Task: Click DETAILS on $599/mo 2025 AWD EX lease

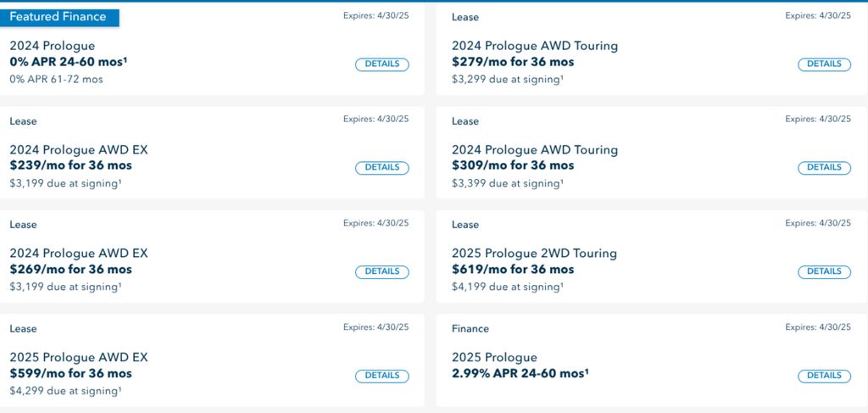Action: (x=382, y=376)
